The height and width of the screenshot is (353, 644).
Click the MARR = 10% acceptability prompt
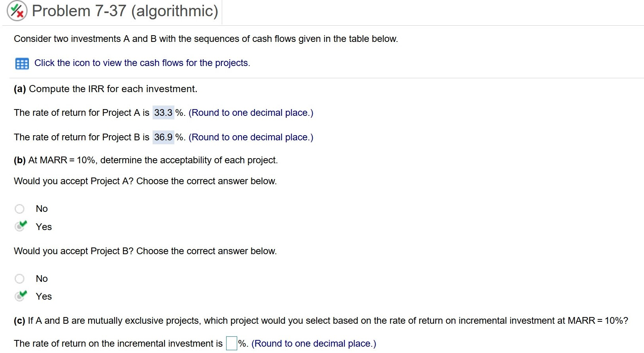tap(145, 160)
